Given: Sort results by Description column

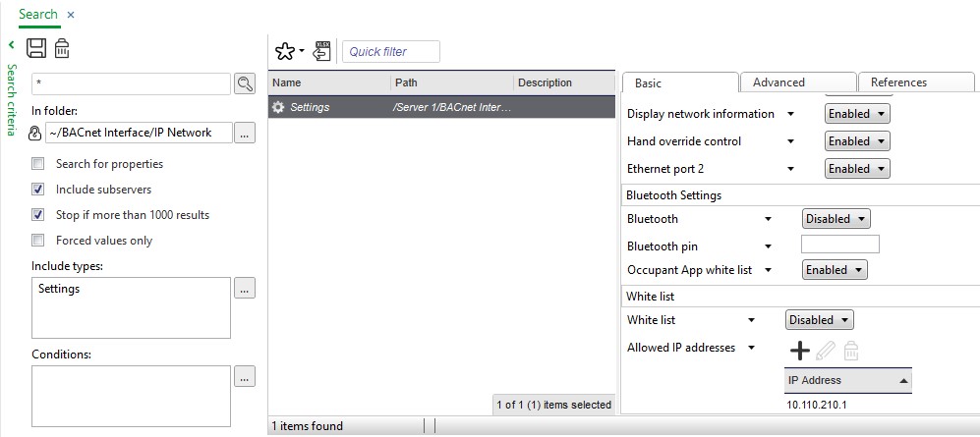Looking at the screenshot, I should coord(564,82).
